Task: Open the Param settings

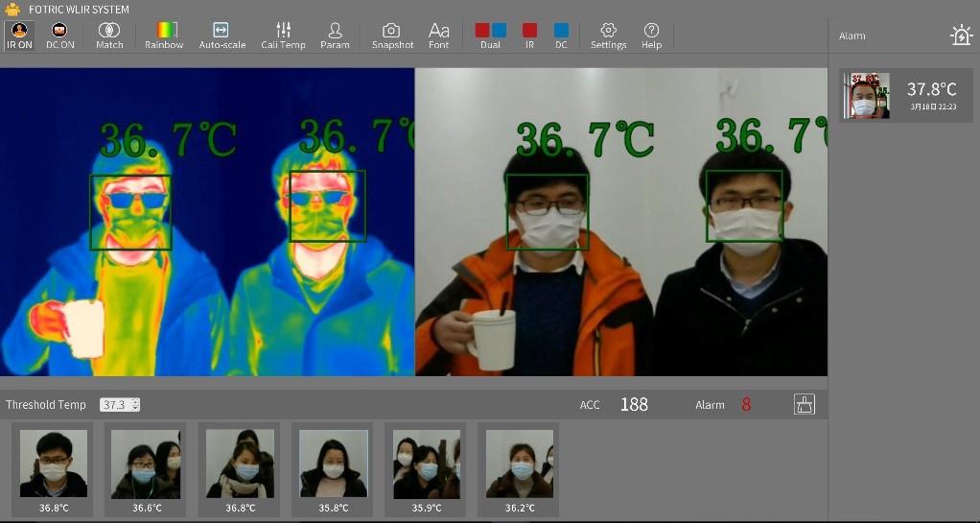Action: point(335,36)
